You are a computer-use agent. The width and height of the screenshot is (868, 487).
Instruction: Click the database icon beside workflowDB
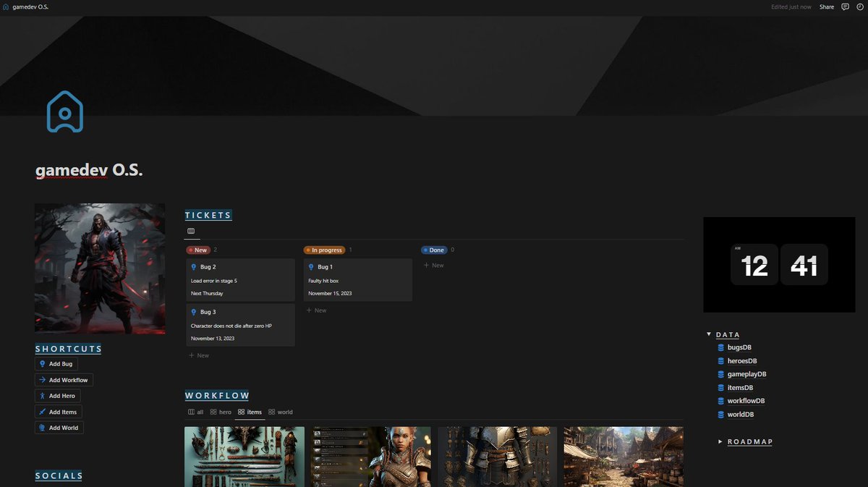click(720, 401)
